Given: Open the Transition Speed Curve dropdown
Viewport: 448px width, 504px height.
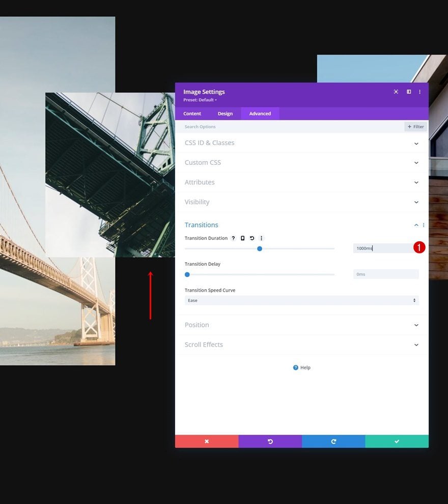Looking at the screenshot, I should [301, 300].
